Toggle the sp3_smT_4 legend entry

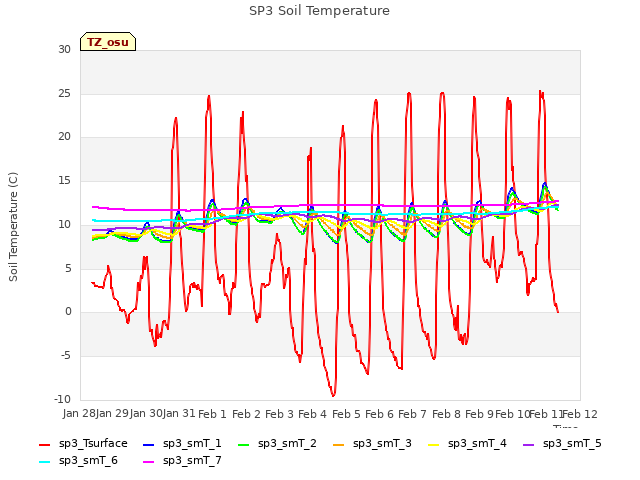tap(467, 444)
